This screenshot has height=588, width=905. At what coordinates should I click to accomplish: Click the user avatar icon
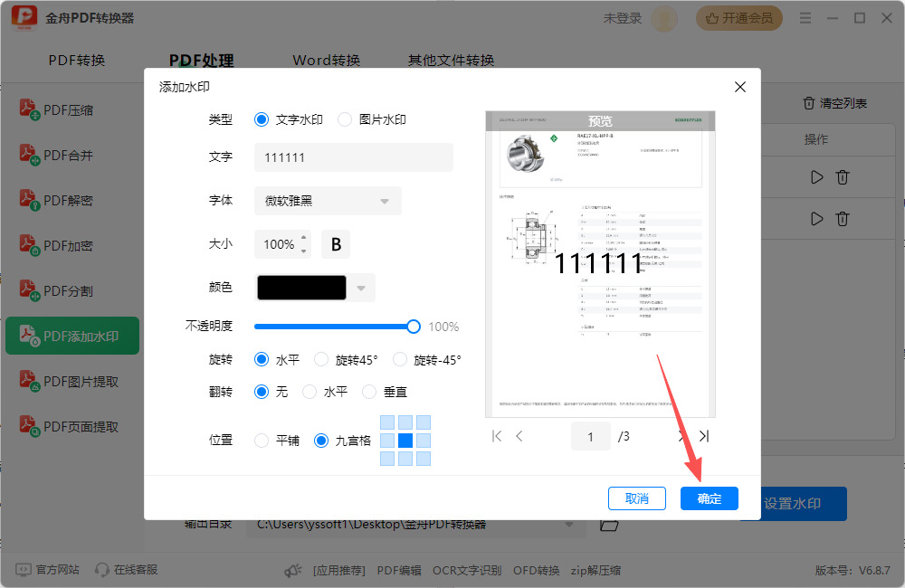click(664, 18)
